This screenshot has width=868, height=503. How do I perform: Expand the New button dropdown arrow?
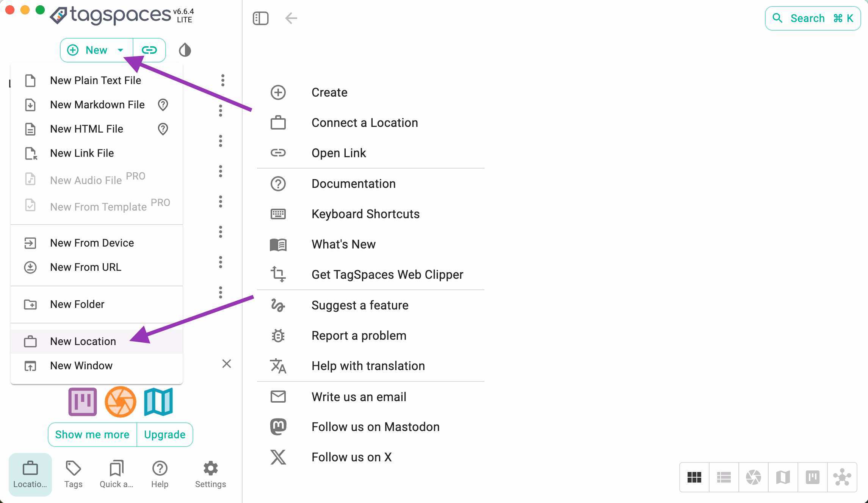121,50
